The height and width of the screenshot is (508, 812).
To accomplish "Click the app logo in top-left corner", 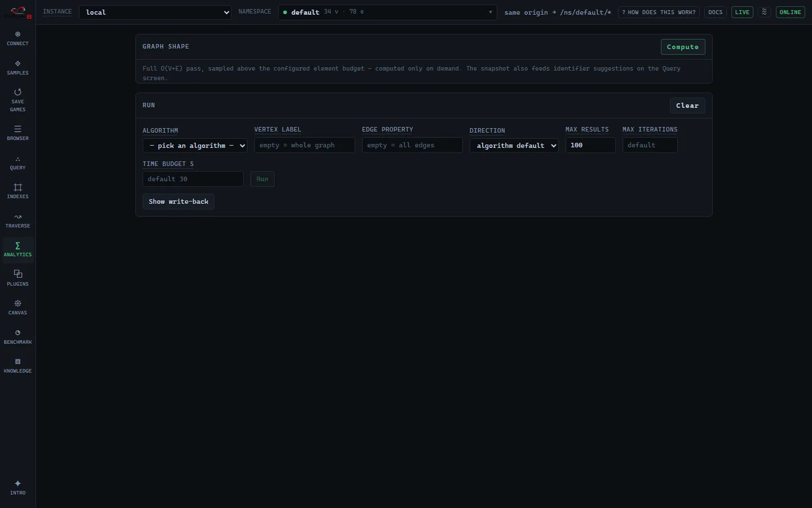I will pyautogui.click(x=18, y=12).
